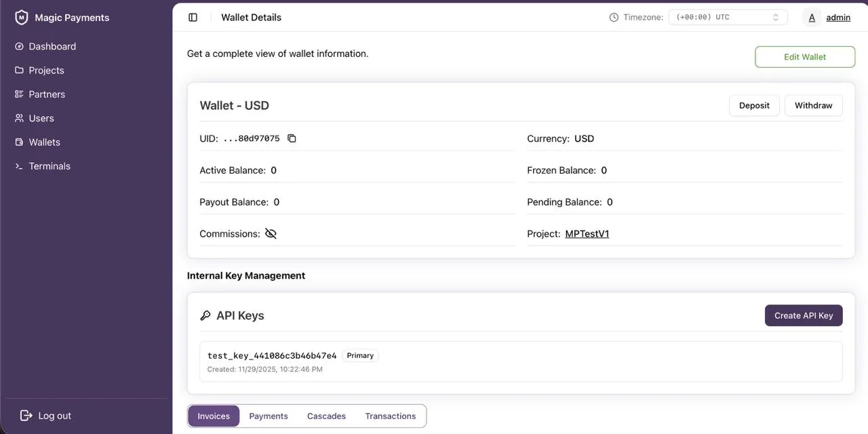Click the Log out door icon
The height and width of the screenshot is (434, 868).
tap(26, 416)
